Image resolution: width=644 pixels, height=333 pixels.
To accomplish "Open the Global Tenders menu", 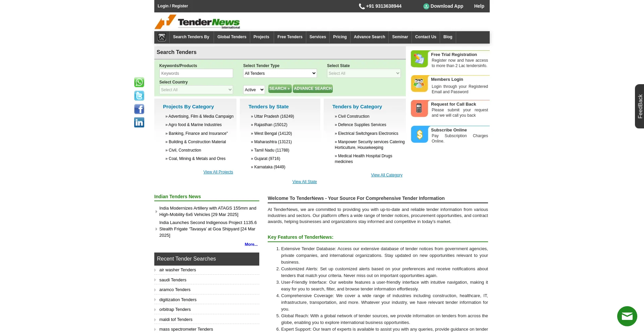I will 232,37.
